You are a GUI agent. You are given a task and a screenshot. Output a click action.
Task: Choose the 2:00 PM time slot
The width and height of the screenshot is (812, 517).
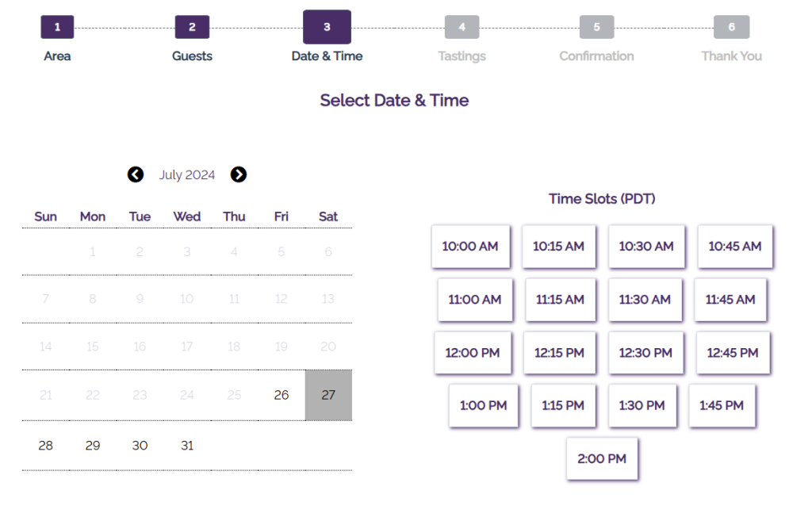(602, 459)
